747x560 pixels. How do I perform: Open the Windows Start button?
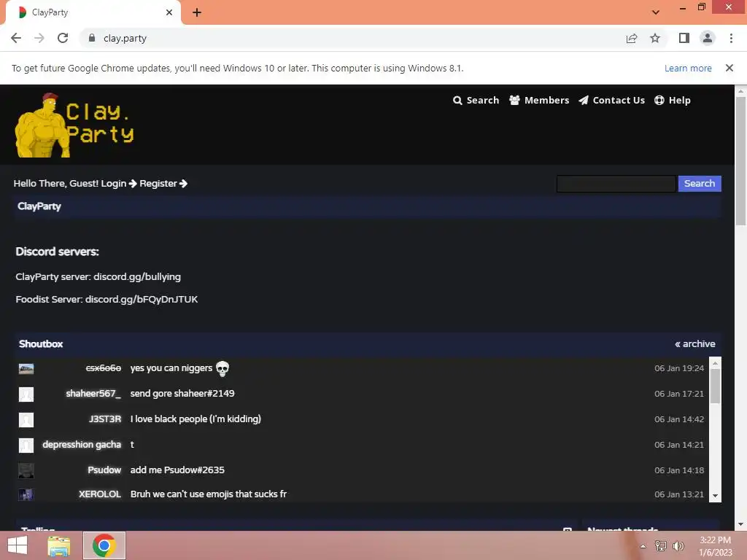18,545
